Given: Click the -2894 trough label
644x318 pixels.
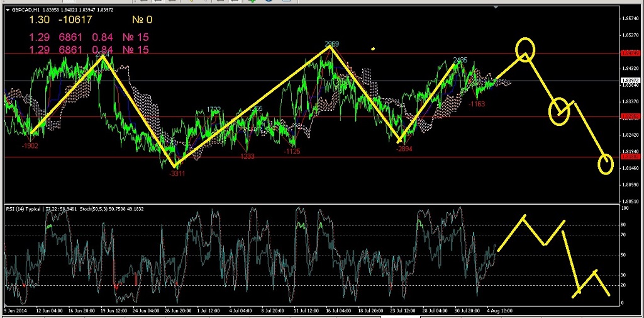Looking at the screenshot, I should [404, 149].
